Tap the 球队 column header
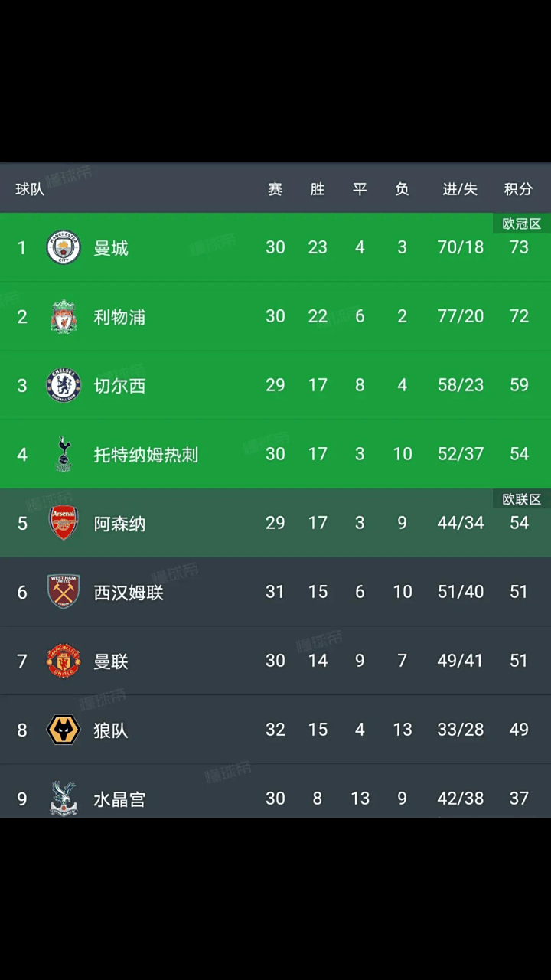This screenshot has height=980, width=551. coord(30,189)
